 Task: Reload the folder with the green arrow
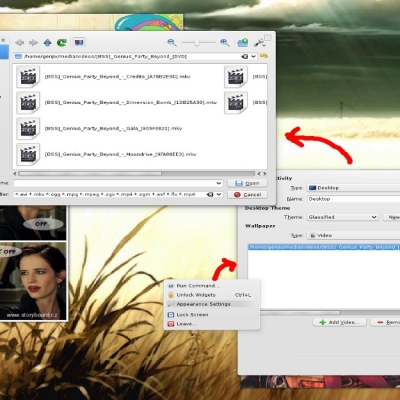62,43
